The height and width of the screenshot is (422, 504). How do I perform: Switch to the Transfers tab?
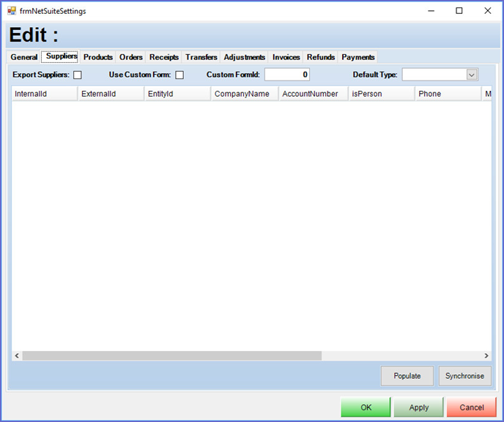coord(201,57)
